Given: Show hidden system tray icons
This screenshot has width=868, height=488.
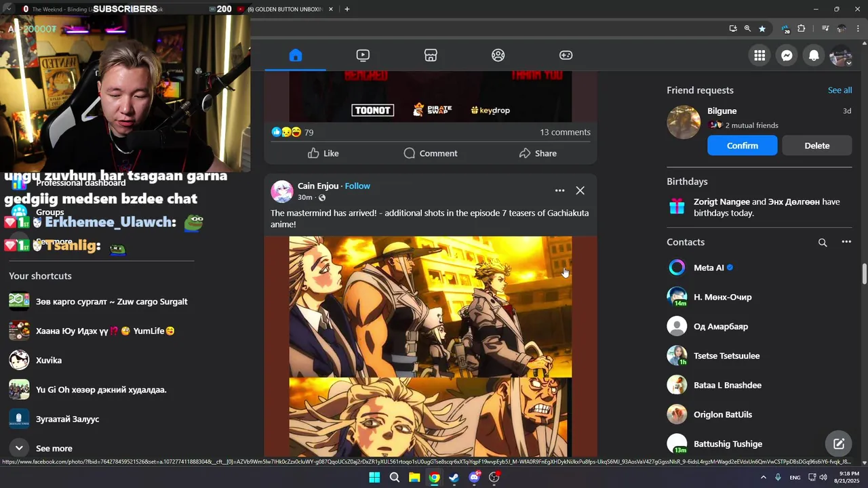Looking at the screenshot, I should coord(764,478).
